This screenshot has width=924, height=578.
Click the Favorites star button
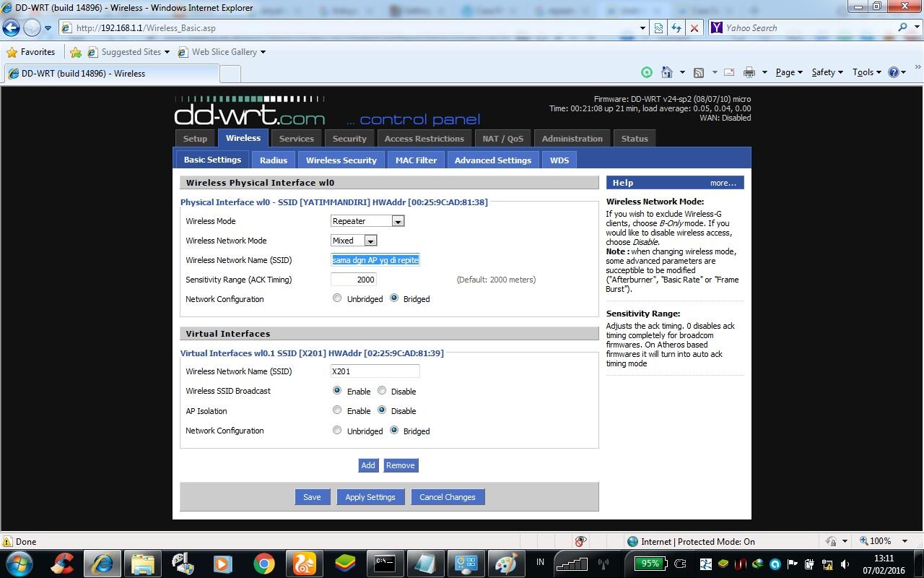pos(31,52)
